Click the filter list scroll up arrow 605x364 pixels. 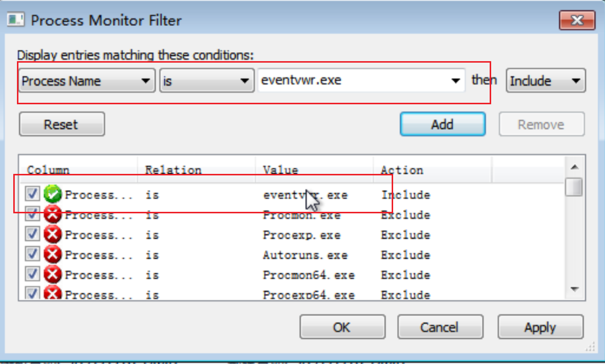(574, 167)
